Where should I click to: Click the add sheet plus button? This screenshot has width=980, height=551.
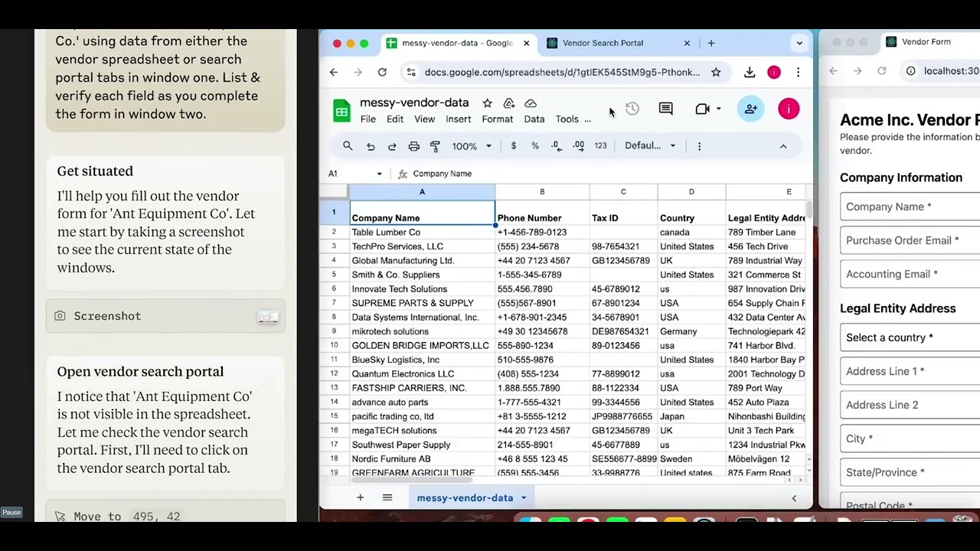360,498
